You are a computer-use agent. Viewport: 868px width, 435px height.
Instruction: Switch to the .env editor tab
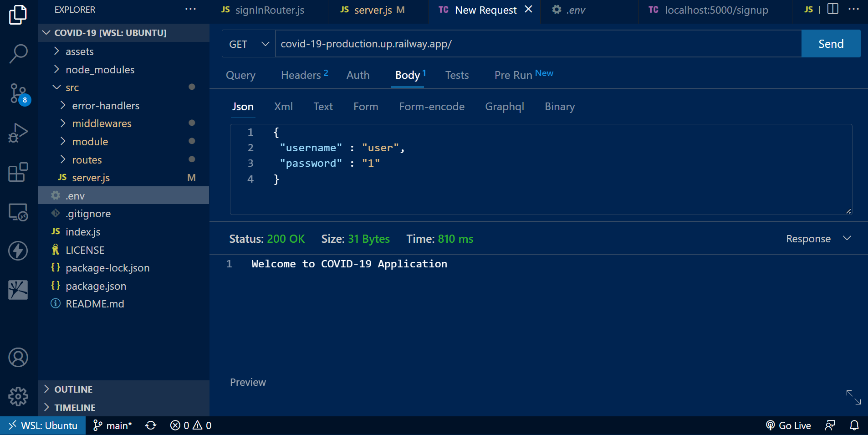[589, 10]
